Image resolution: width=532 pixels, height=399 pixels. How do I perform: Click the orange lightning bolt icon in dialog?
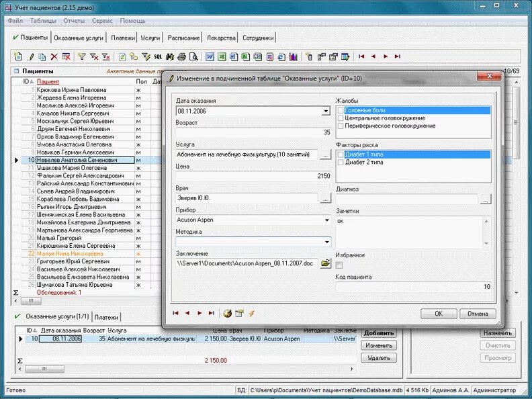(x=251, y=314)
